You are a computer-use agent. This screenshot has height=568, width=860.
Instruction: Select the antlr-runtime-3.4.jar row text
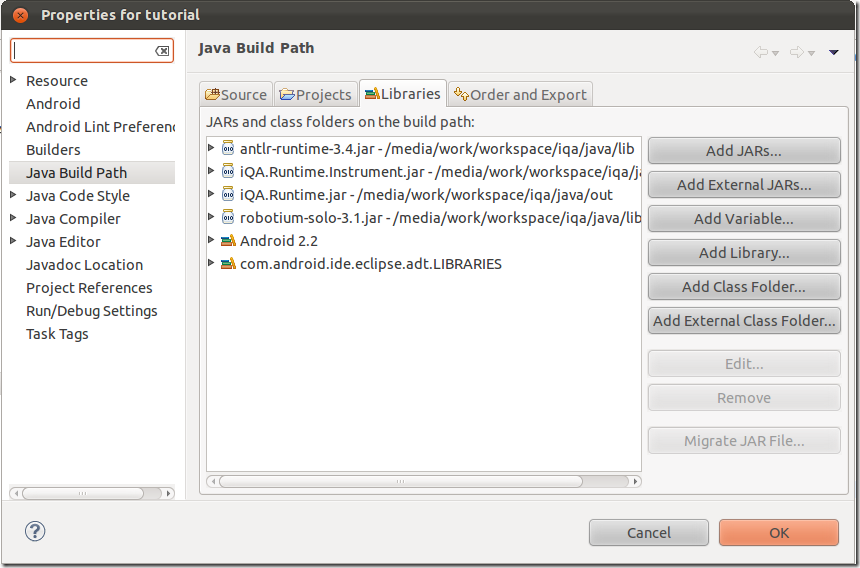point(437,149)
